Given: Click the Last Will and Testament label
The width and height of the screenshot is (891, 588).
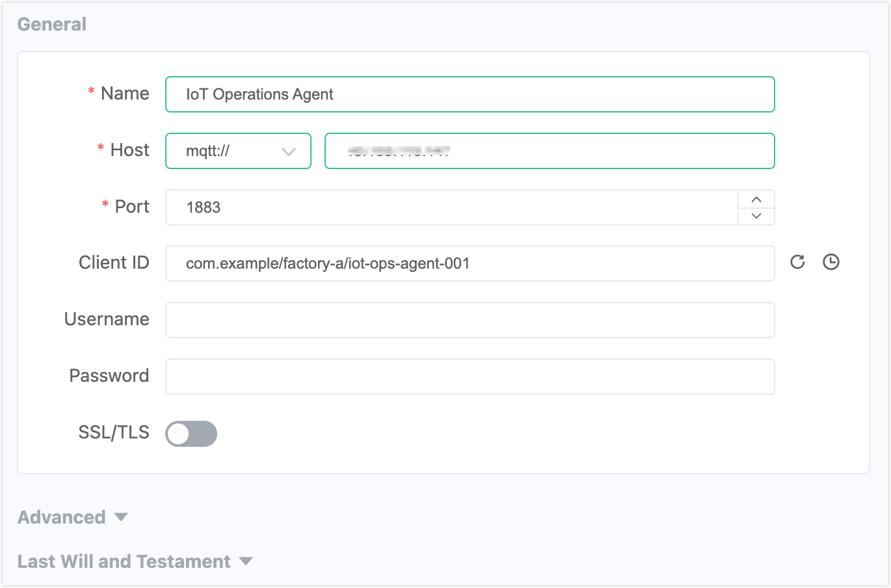Looking at the screenshot, I should tap(124, 561).
